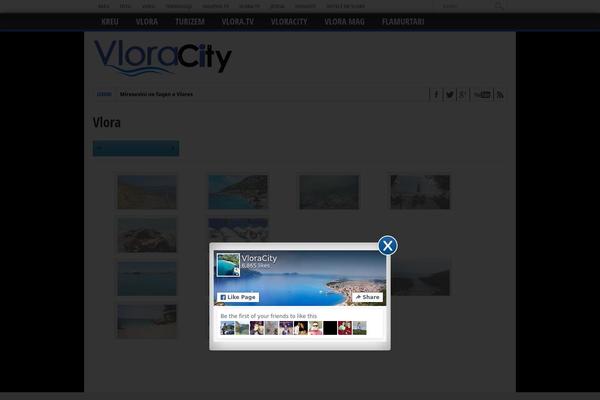Click the VloraCity site logo

coord(163,58)
